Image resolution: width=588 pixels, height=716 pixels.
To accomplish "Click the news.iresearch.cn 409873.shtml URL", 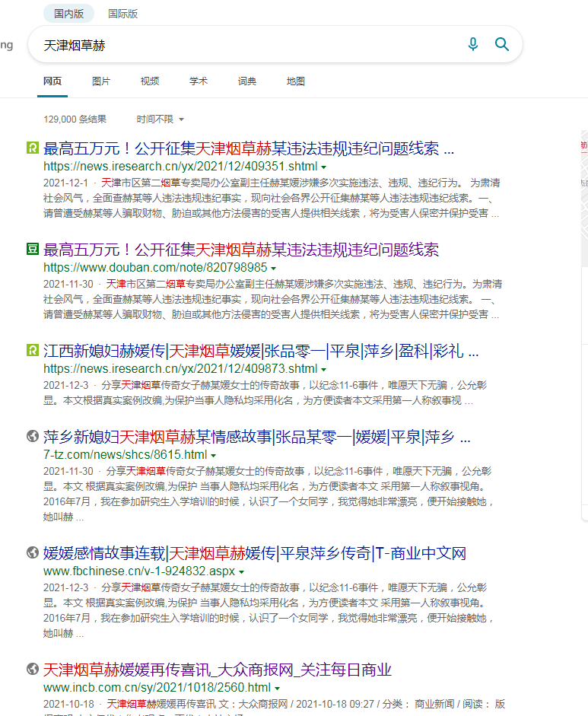I will [180, 368].
